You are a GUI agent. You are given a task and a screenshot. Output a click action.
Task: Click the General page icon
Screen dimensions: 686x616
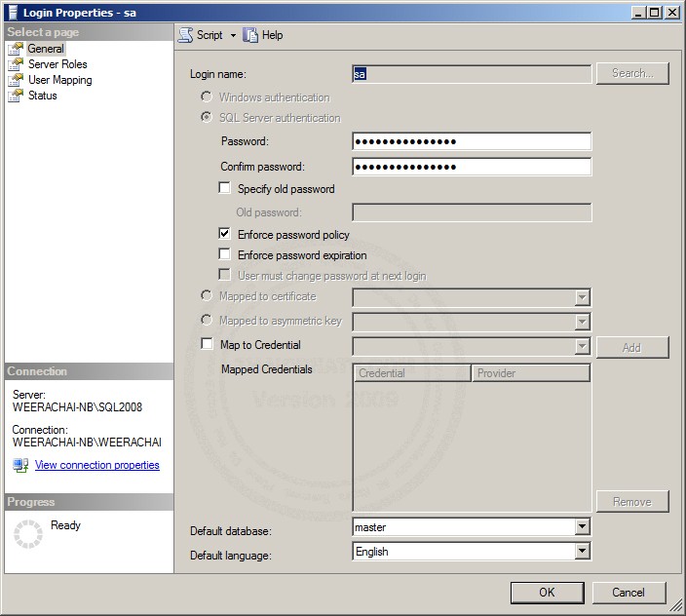(16, 49)
